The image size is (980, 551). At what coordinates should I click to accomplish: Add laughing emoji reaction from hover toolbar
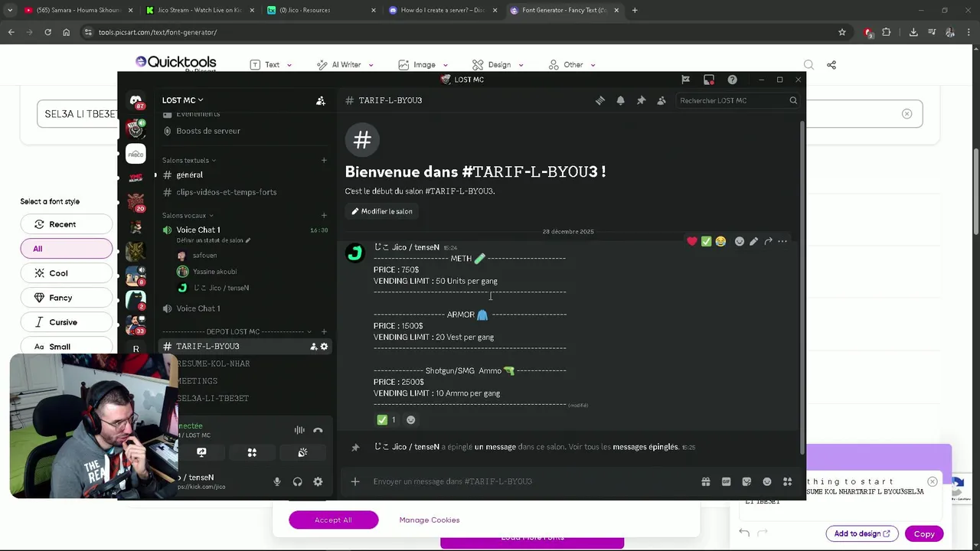coord(720,241)
